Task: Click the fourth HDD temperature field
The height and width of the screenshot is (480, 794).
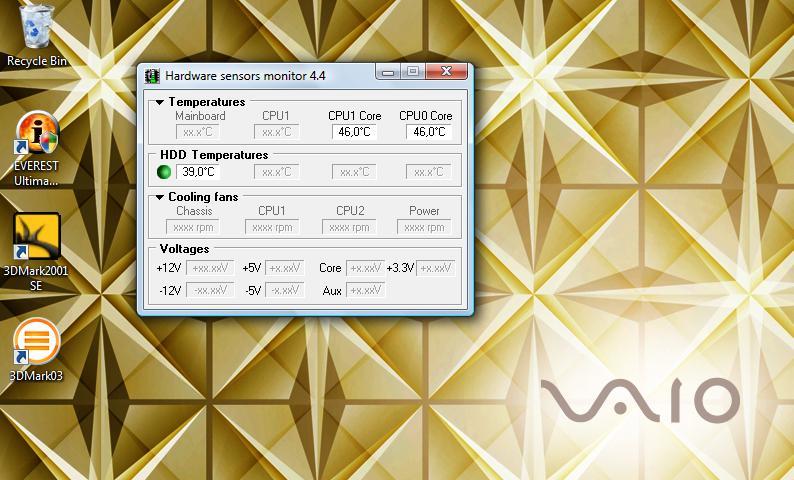Action: pos(428,172)
